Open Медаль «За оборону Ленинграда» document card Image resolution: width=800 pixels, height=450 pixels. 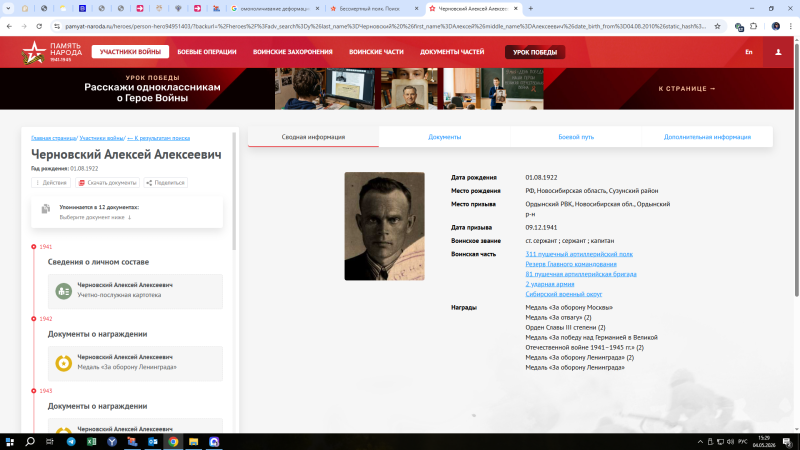[x=135, y=363]
